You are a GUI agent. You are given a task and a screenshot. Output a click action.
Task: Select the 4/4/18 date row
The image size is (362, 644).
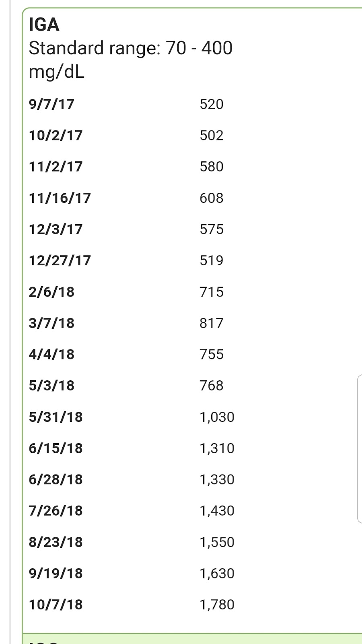(51, 355)
